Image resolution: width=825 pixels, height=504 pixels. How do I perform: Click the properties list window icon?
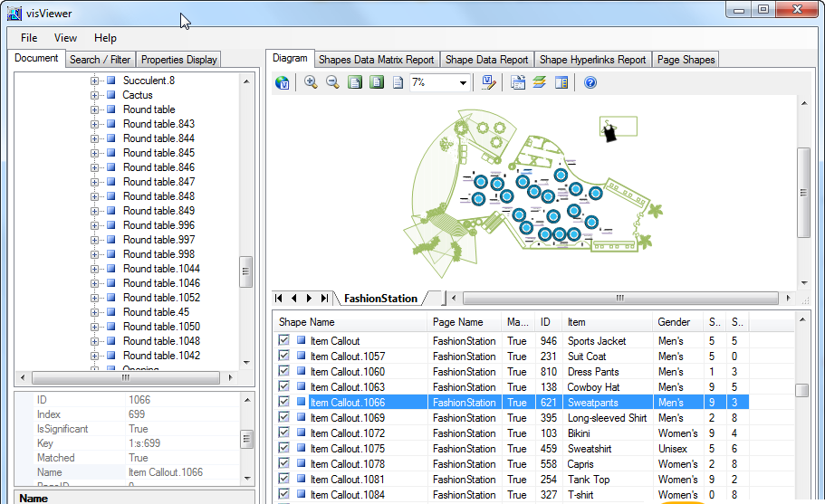[x=518, y=82]
